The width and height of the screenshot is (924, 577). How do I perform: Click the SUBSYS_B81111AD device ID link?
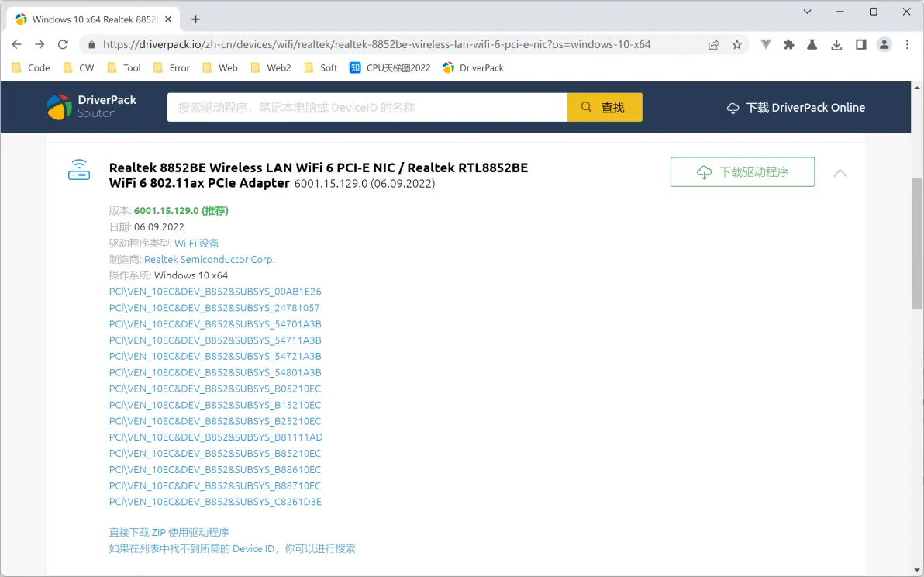215,437
